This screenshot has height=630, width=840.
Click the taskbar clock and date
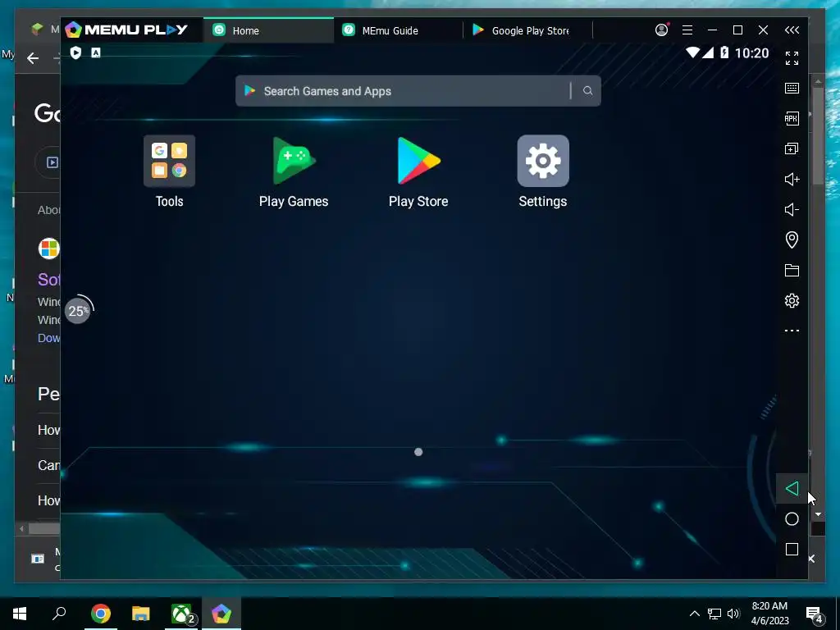pyautogui.click(x=769, y=614)
